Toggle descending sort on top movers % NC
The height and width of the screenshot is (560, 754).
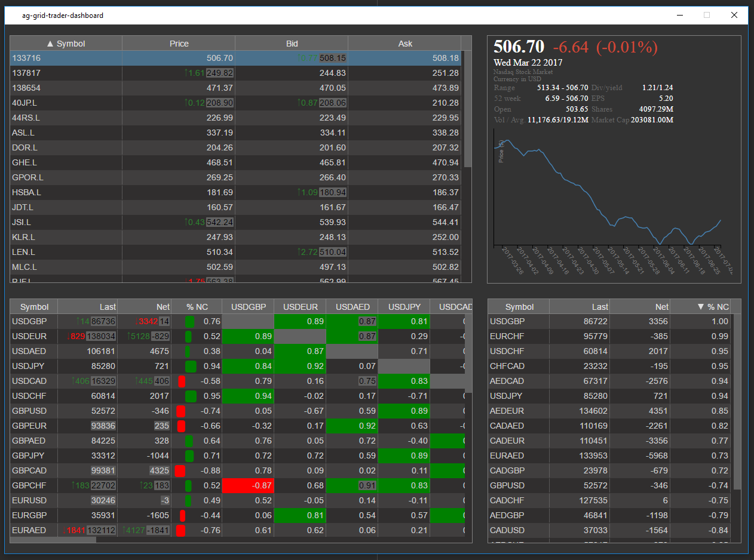click(700, 307)
